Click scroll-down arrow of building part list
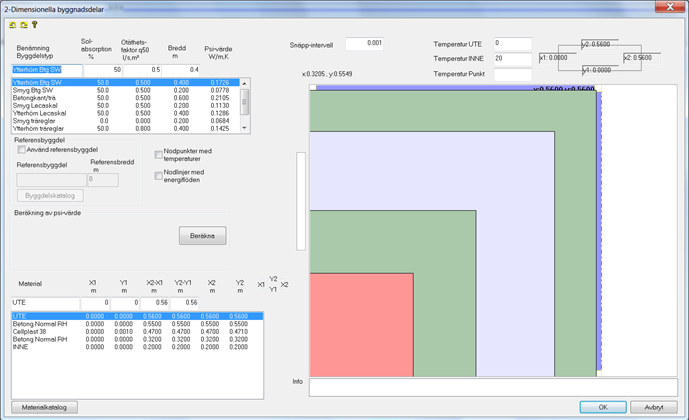Image resolution: width=689 pixels, height=420 pixels. [245, 128]
